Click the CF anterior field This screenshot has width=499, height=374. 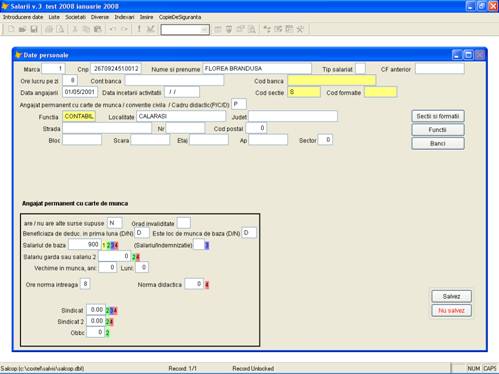click(x=440, y=69)
